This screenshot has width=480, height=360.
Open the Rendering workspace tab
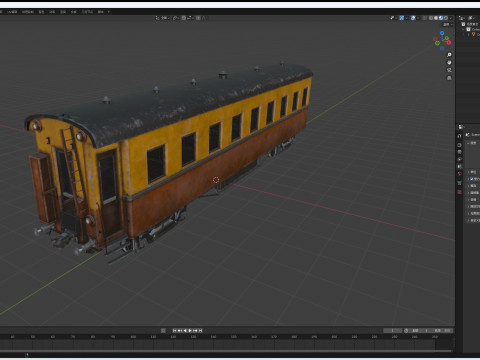coord(63,12)
